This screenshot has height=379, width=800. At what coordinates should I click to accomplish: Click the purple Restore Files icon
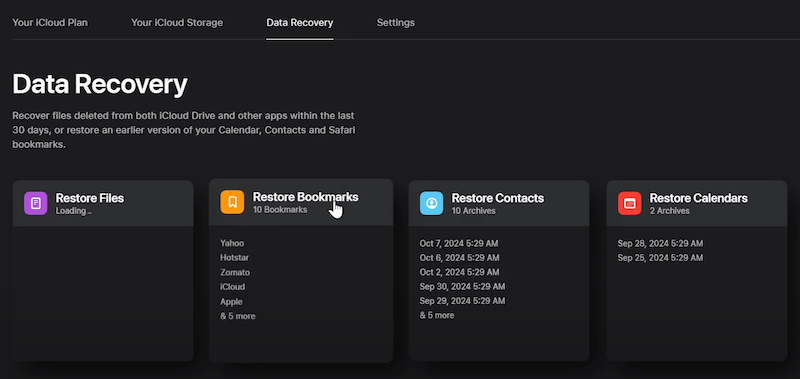point(36,203)
